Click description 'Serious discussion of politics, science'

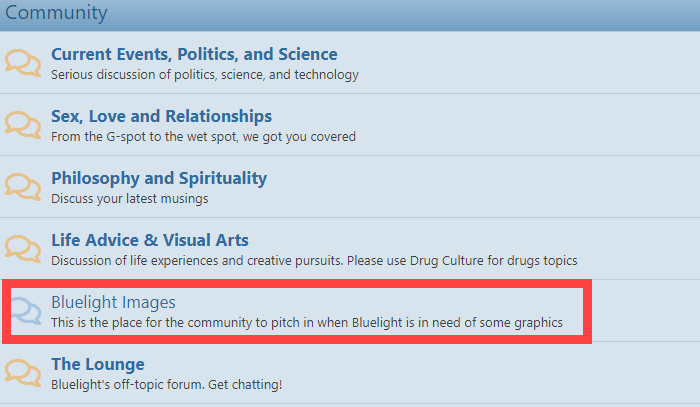pos(205,75)
